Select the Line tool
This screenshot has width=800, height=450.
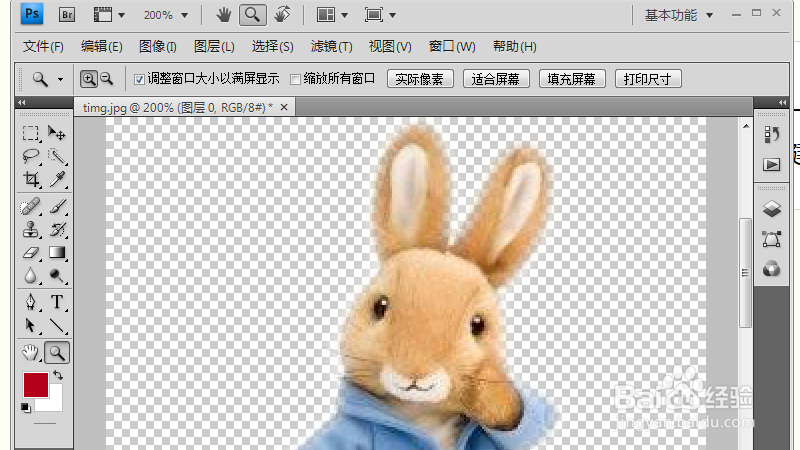coord(57,326)
